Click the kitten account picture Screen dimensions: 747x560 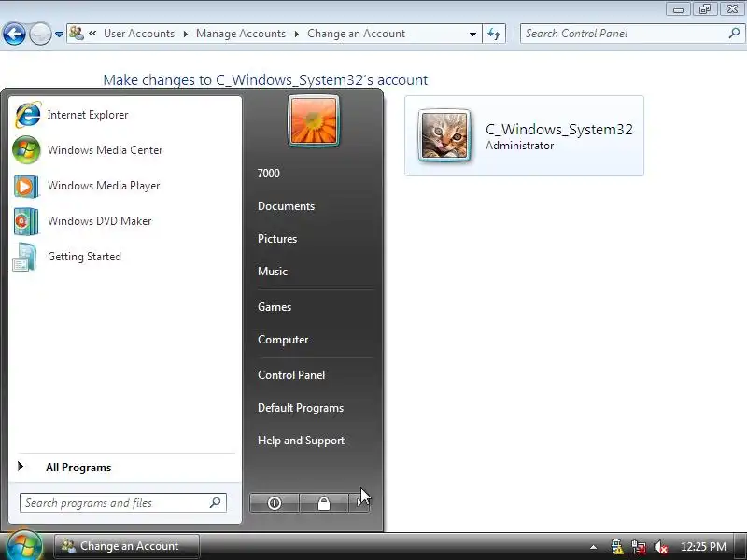coord(444,135)
